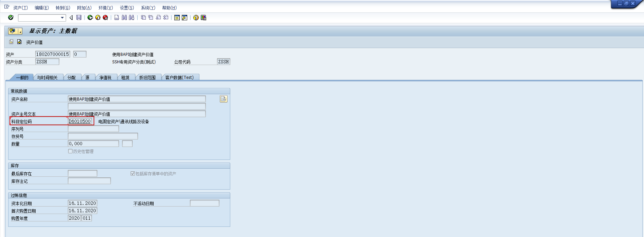The image size is (644, 237).
Task: Open the yellow Help question-mark icon
Action: click(x=196, y=18)
